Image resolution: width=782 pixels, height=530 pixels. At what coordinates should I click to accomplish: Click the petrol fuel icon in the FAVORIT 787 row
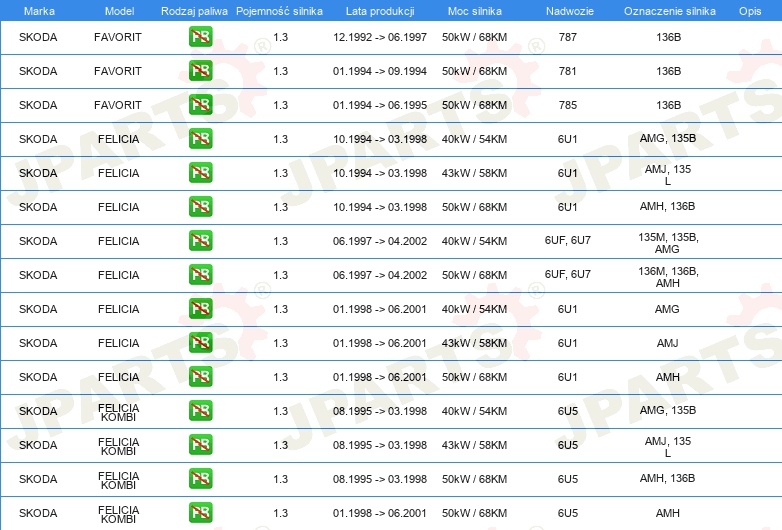[200, 36]
